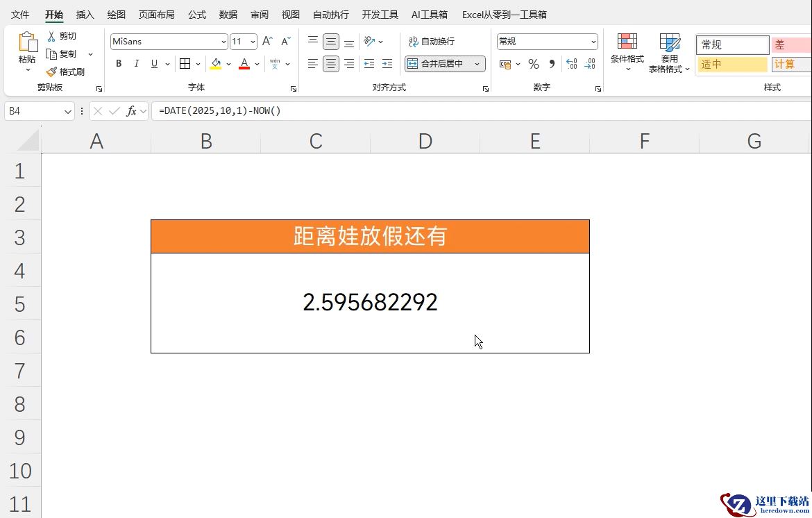Click the Name Box showing B4
812x518 pixels.
click(33, 111)
